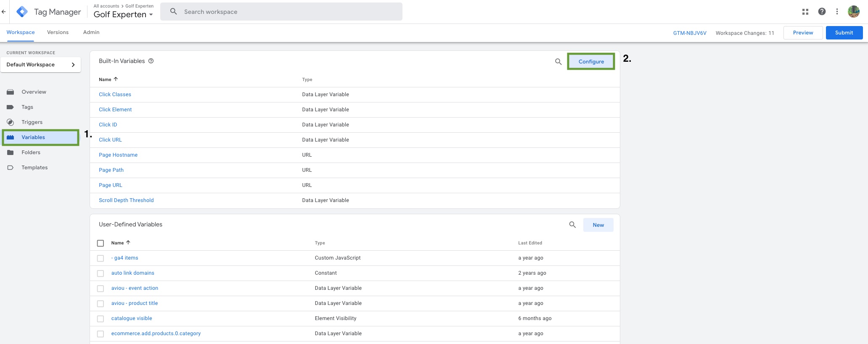The width and height of the screenshot is (868, 344).
Task: Open the Page Hostname variable
Action: pos(118,155)
